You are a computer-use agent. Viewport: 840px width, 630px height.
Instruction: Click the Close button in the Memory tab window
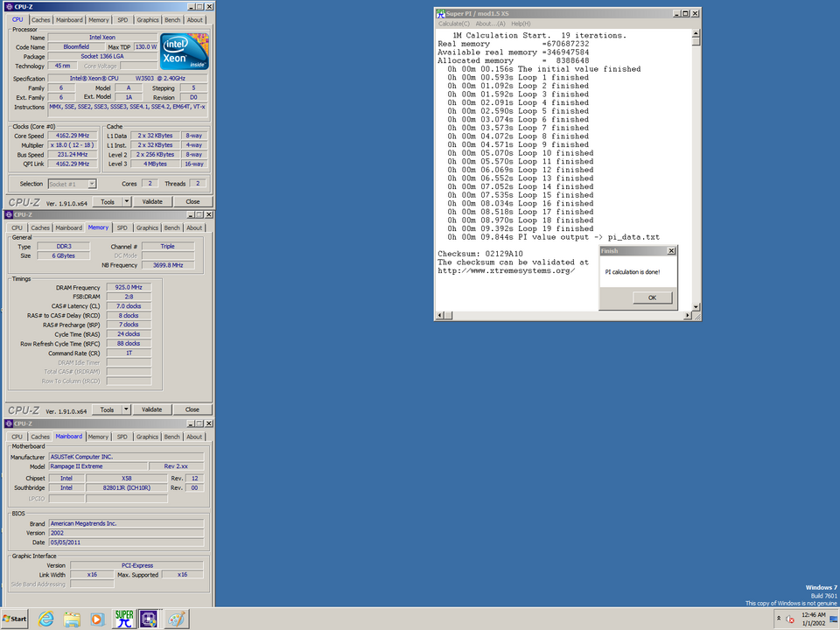(x=192, y=409)
